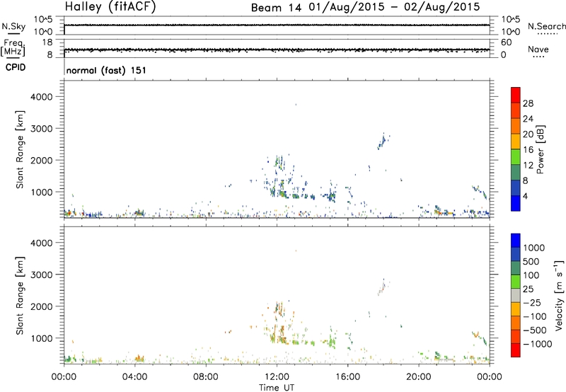Click the date range "01/Aug/2015 - 02/Aug/2015"
Screen dimensions: 566x392
pyautogui.click(x=394, y=7)
